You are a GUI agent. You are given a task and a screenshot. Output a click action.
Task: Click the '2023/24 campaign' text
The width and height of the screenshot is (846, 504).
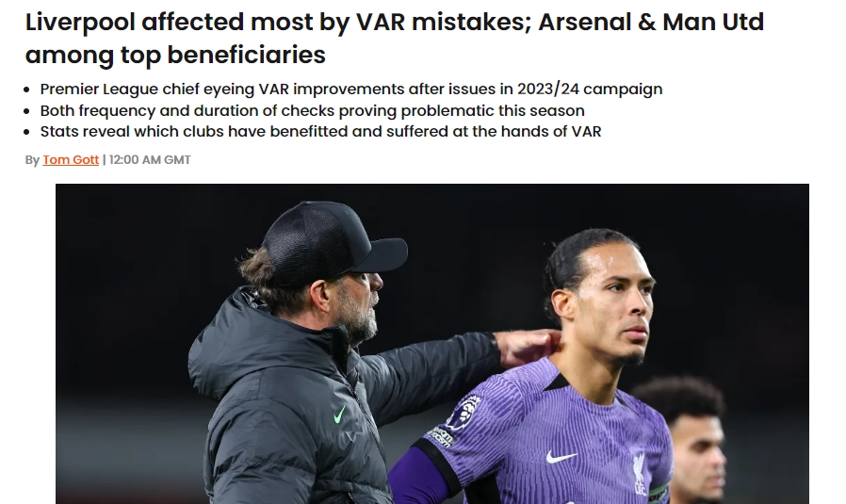(x=590, y=89)
